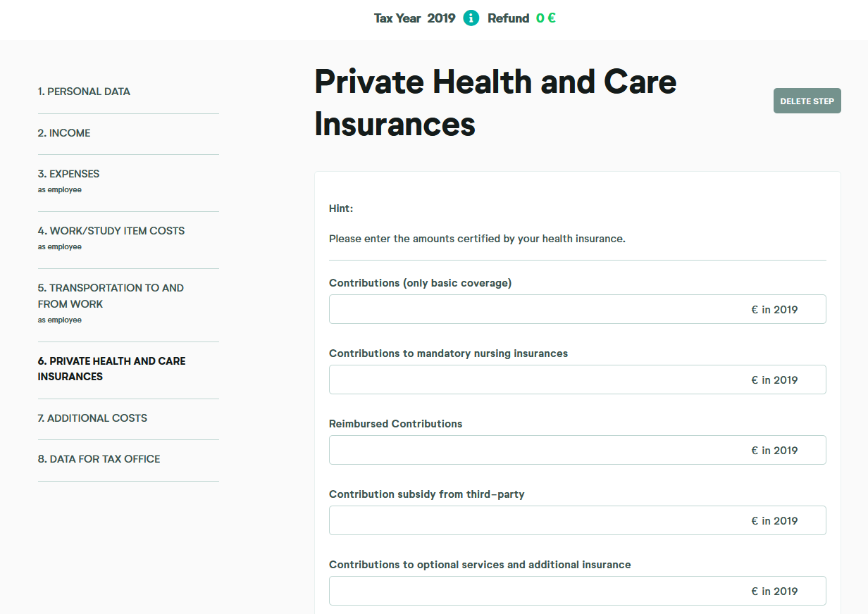Viewport: 868px width, 614px height.
Task: Click the Tax Year 2019 label
Action: pyautogui.click(x=414, y=18)
